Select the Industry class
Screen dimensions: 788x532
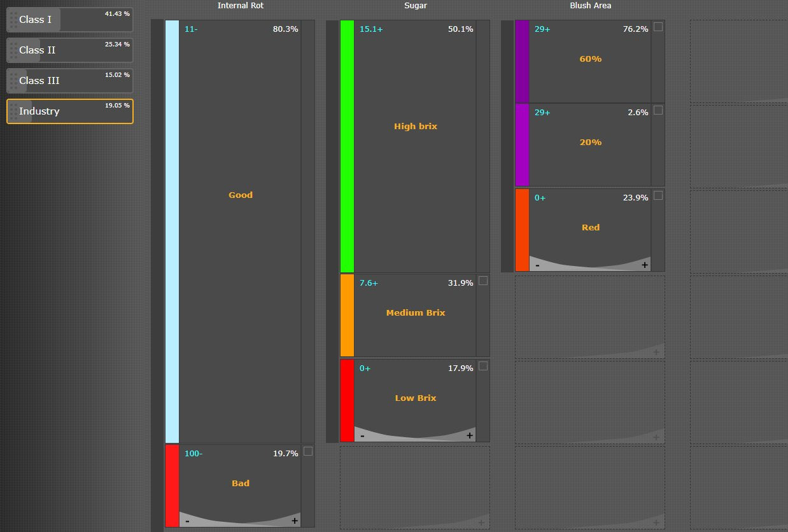pyautogui.click(x=70, y=111)
